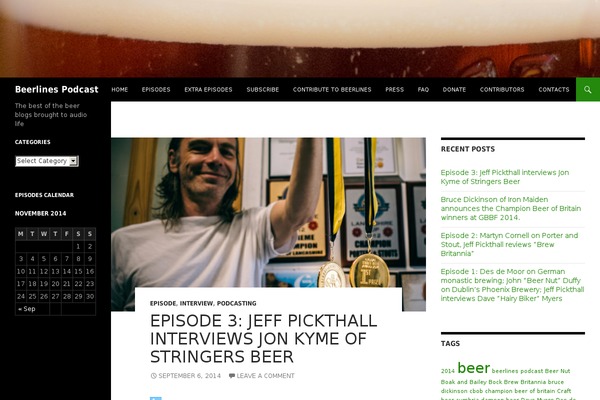Open Episode 2 Martyn Cornell recent post
This screenshot has height=400, width=600.
(x=509, y=245)
